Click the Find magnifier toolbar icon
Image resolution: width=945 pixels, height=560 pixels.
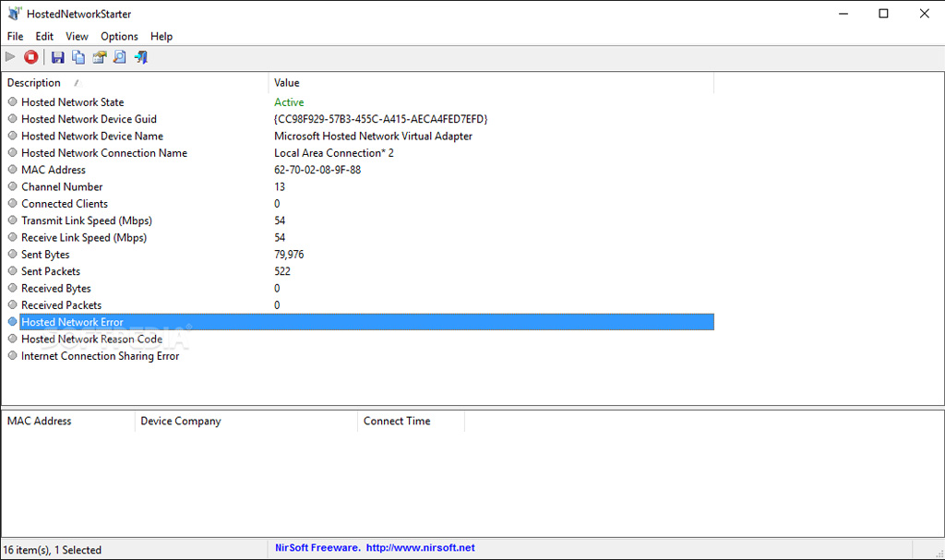click(119, 57)
